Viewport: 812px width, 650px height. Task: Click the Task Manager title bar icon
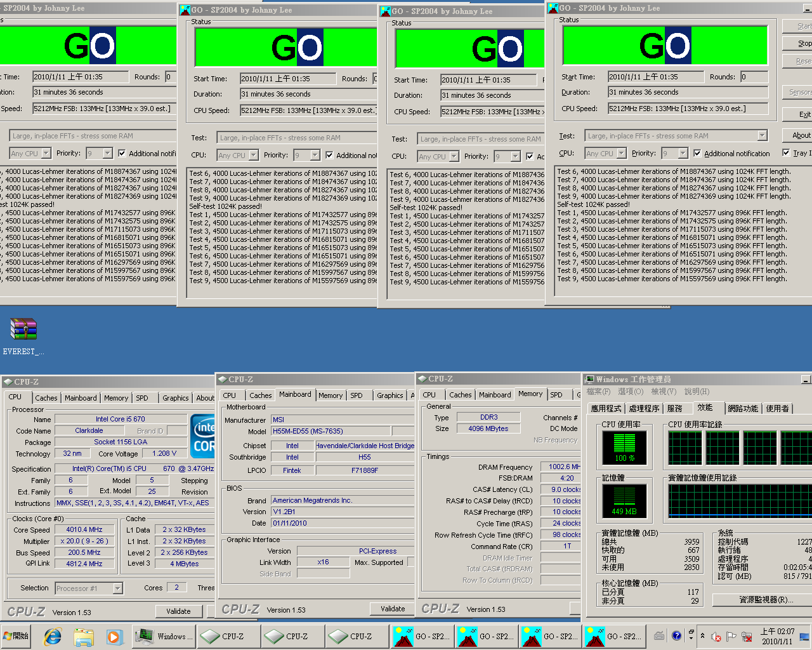tap(589, 380)
